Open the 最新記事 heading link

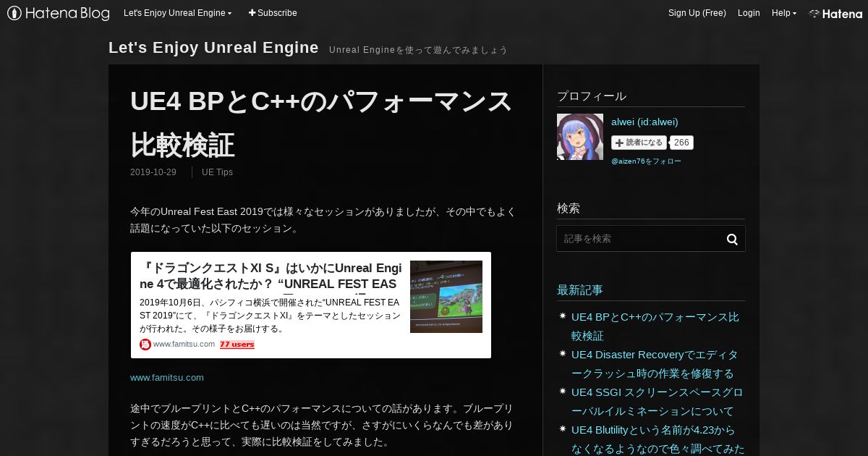580,290
